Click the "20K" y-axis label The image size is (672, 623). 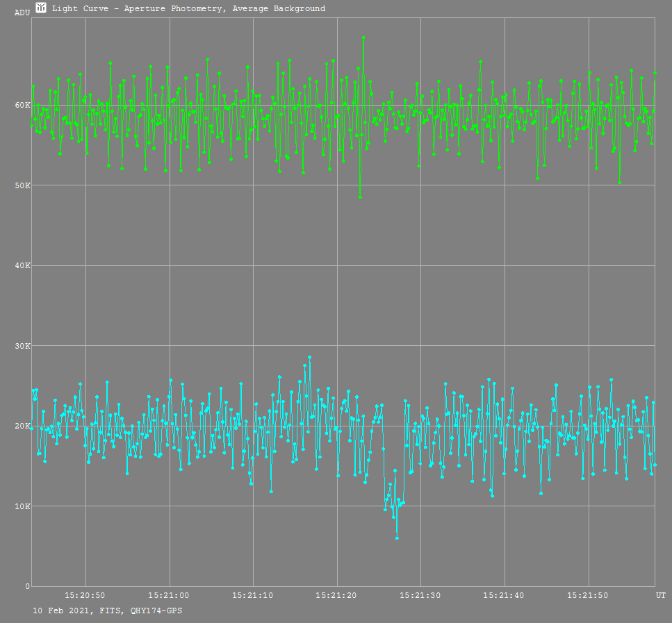[x=23, y=426]
